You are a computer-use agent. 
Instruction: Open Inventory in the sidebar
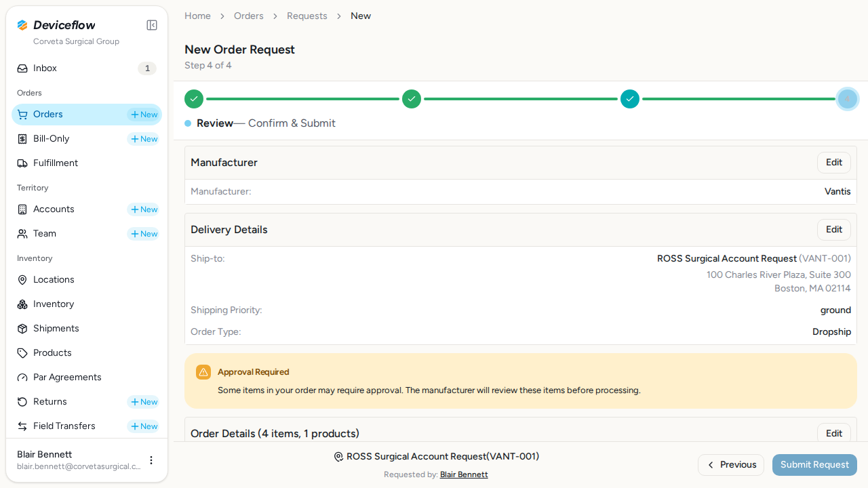87,304
